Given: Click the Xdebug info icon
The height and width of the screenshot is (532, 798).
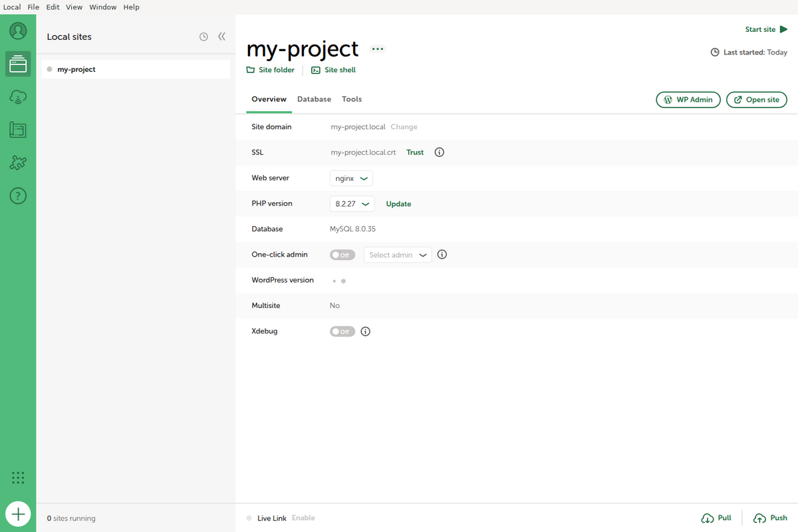Looking at the screenshot, I should tap(365, 331).
